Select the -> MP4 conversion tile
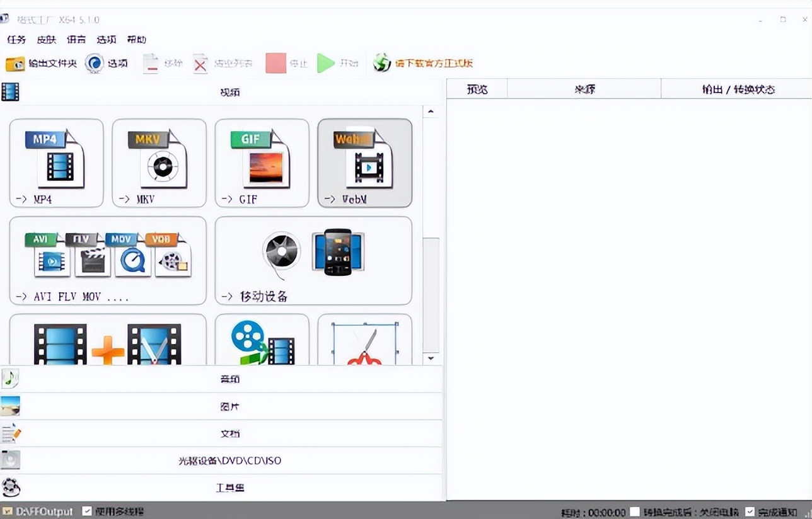This screenshot has width=812, height=519. click(57, 163)
